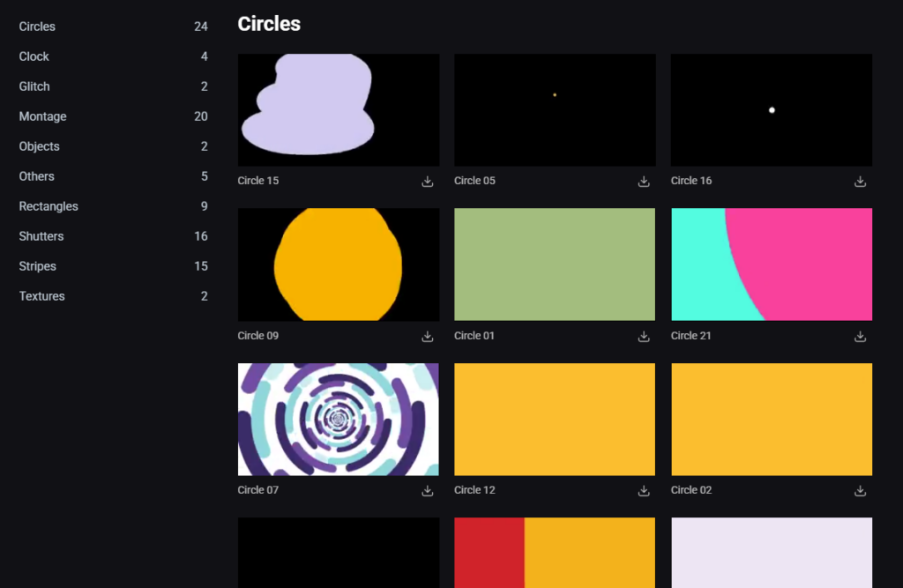Select the Circles category
Screen dimensions: 903x588
[x=37, y=26]
